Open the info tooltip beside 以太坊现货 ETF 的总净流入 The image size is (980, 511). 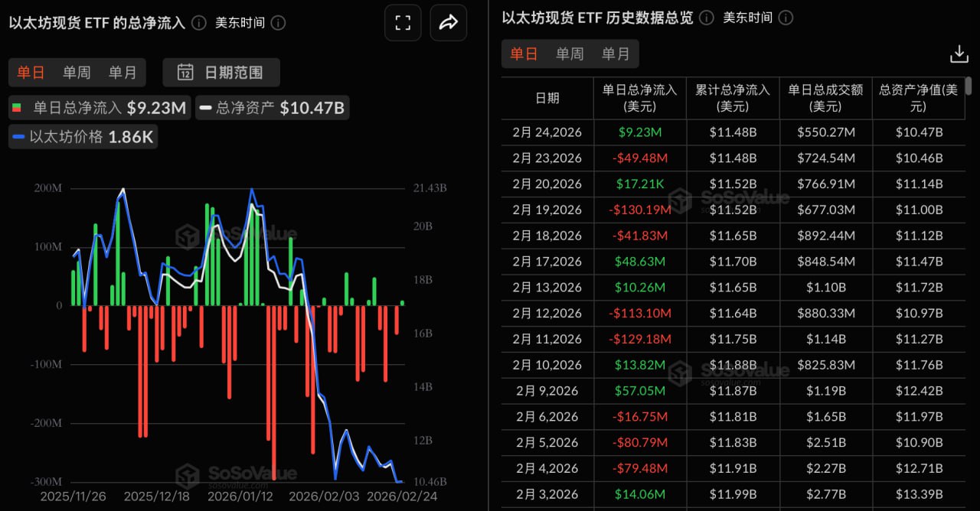pos(198,24)
